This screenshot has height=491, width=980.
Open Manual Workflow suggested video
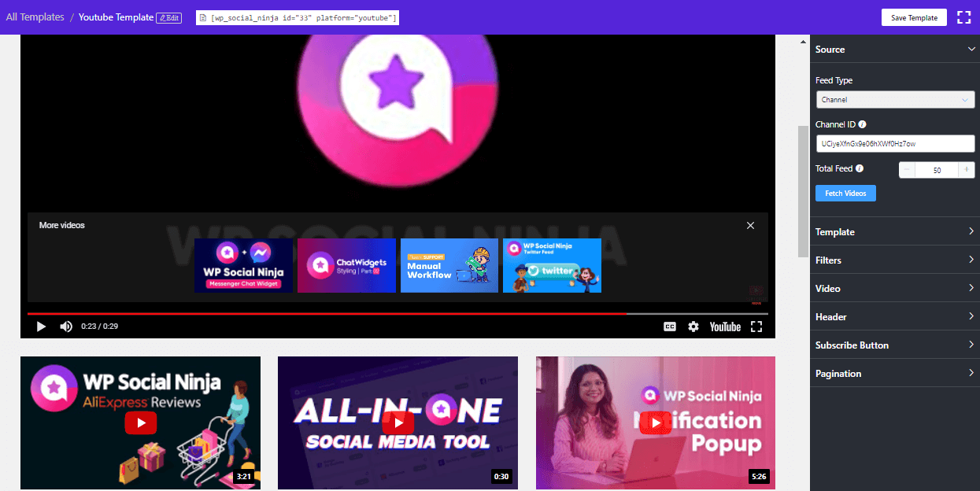(x=449, y=265)
